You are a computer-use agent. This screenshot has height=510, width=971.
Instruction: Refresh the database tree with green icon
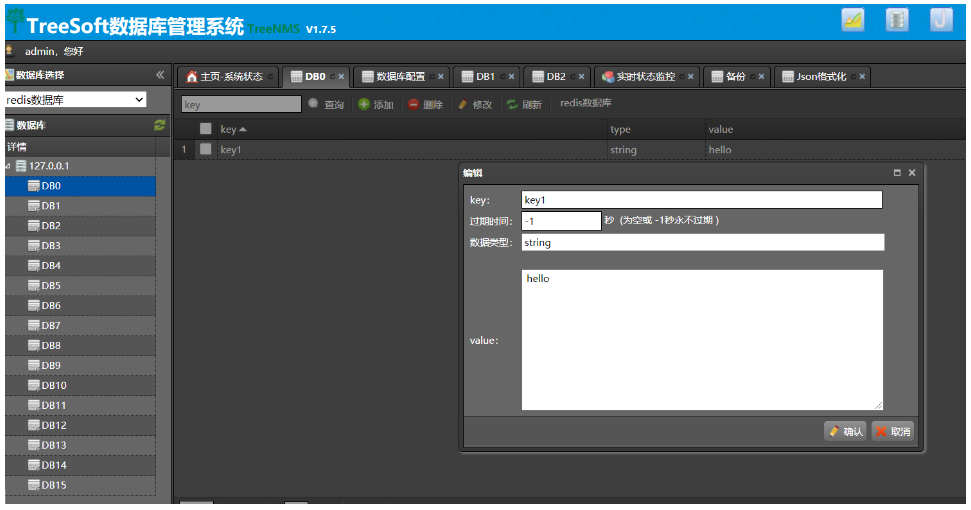click(159, 125)
